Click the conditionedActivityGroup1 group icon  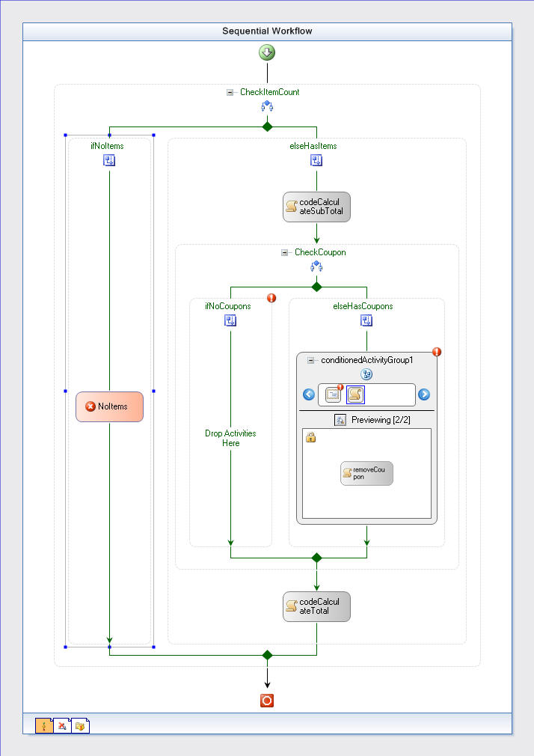click(x=366, y=374)
